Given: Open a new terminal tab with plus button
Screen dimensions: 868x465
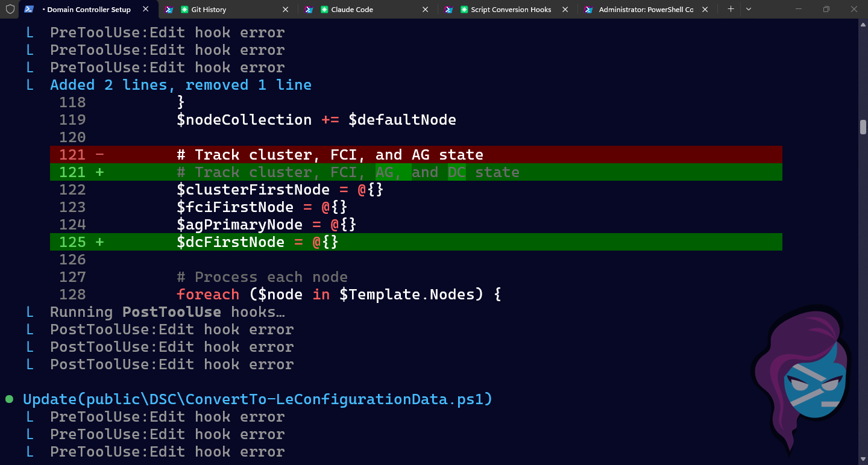Looking at the screenshot, I should (731, 9).
